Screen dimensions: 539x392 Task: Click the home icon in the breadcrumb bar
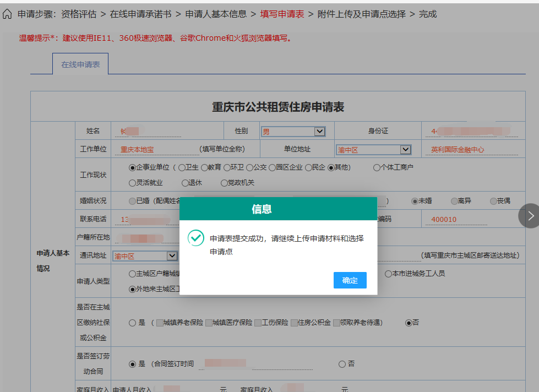coord(7,14)
